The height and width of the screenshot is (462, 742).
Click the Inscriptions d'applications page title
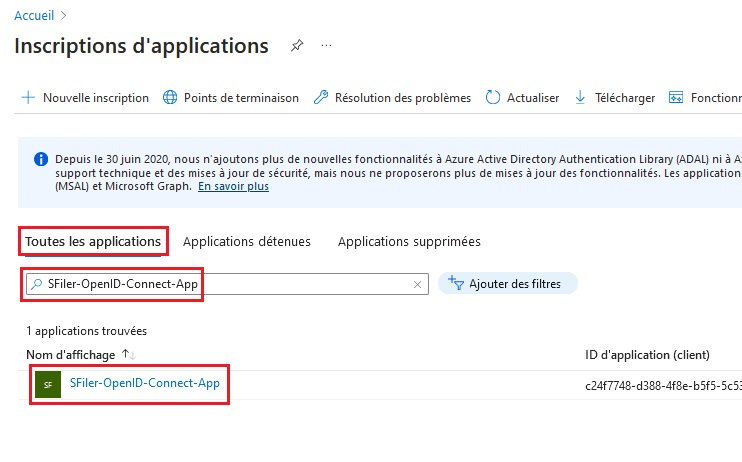point(141,46)
